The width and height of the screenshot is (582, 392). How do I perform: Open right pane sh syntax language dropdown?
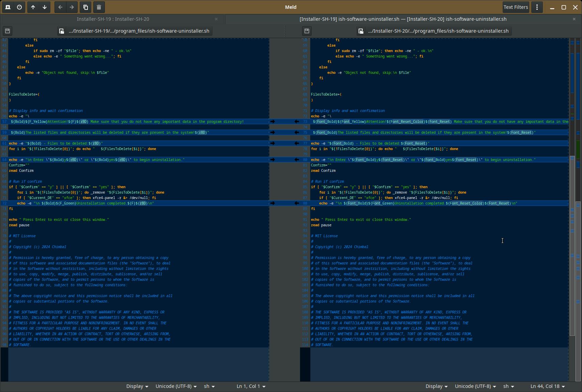tap(508, 386)
